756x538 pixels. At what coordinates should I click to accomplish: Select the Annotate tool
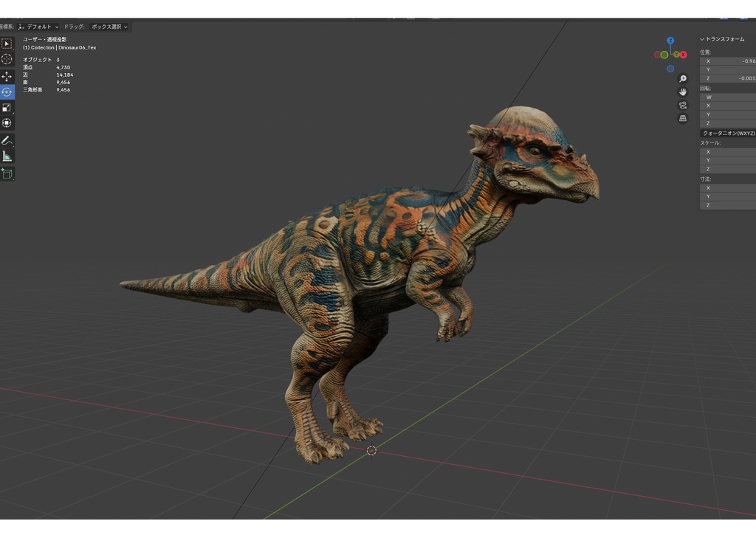7,139
